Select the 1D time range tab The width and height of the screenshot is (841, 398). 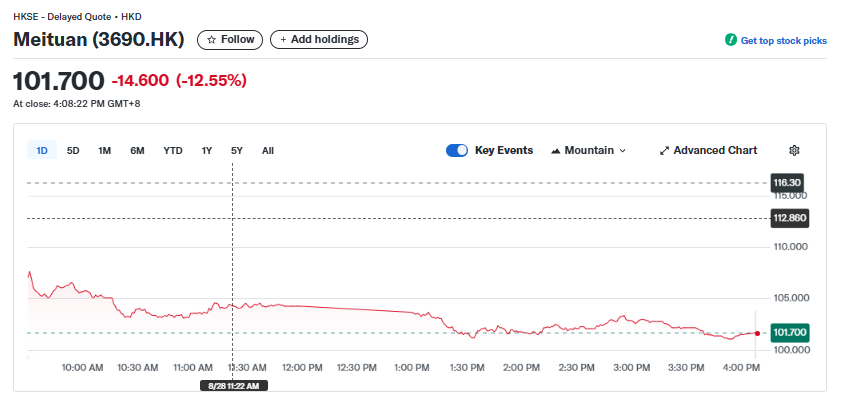click(42, 151)
